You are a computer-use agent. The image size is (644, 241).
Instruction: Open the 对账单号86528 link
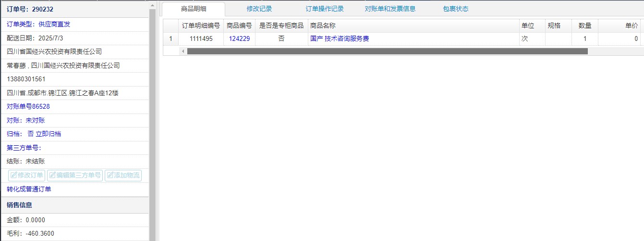[x=28, y=106]
